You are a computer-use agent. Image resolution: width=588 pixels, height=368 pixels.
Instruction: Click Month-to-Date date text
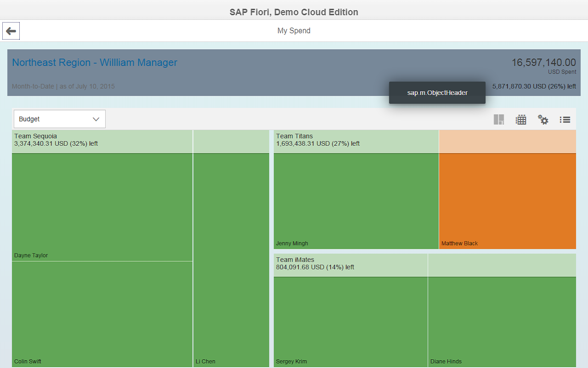click(63, 86)
